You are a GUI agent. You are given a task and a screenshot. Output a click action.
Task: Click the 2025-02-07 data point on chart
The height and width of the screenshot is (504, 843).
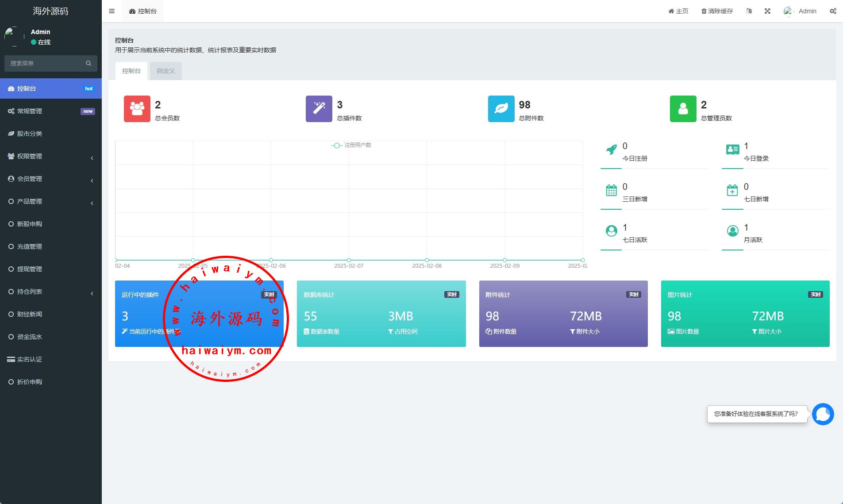pos(349,260)
